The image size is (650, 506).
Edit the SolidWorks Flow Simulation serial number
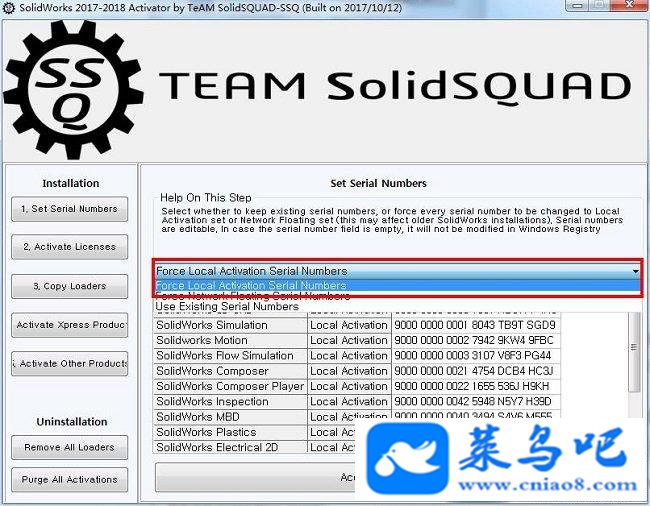click(476, 356)
